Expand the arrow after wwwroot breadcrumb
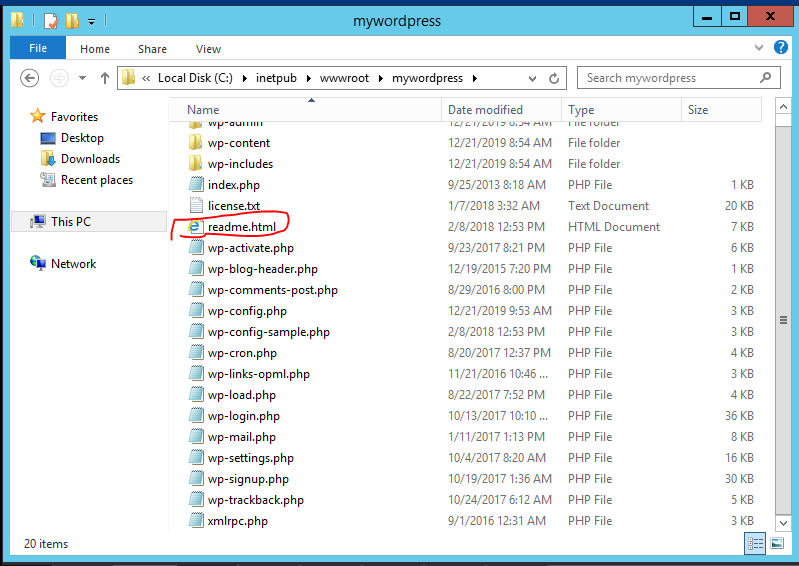The height and width of the screenshot is (566, 799). point(381,78)
